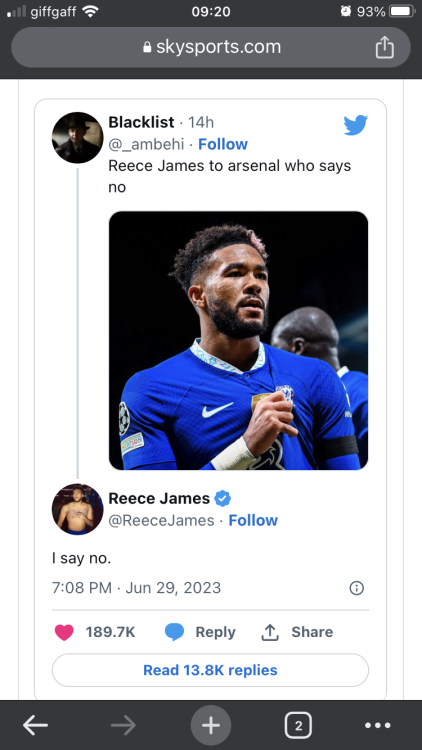Tap the share icon in address bar

pyautogui.click(x=385, y=48)
